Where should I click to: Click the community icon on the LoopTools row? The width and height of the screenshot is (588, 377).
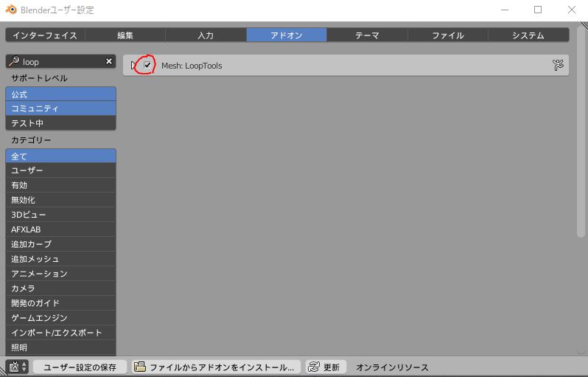point(558,65)
